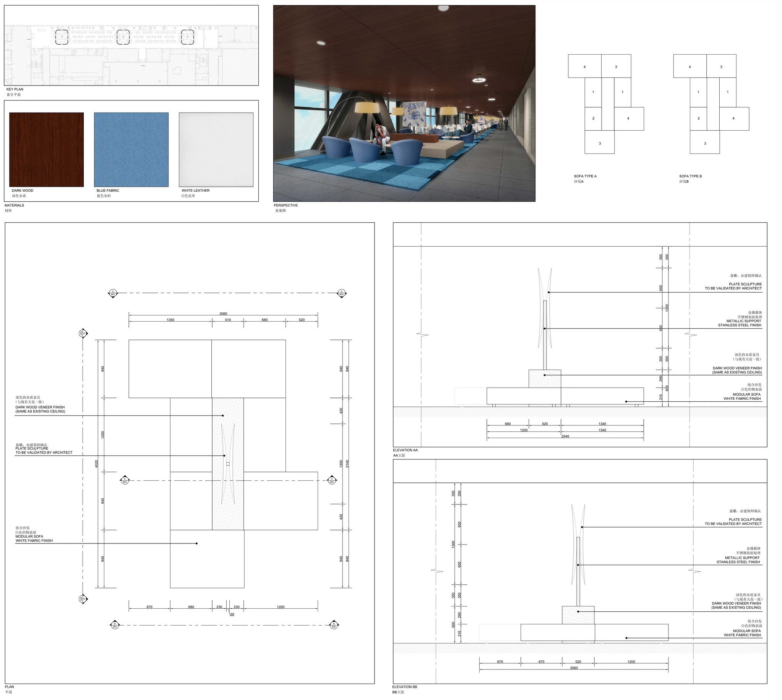This screenshot has height=700, width=782.
Task: Click the perspective rendering image
Action: [x=404, y=103]
